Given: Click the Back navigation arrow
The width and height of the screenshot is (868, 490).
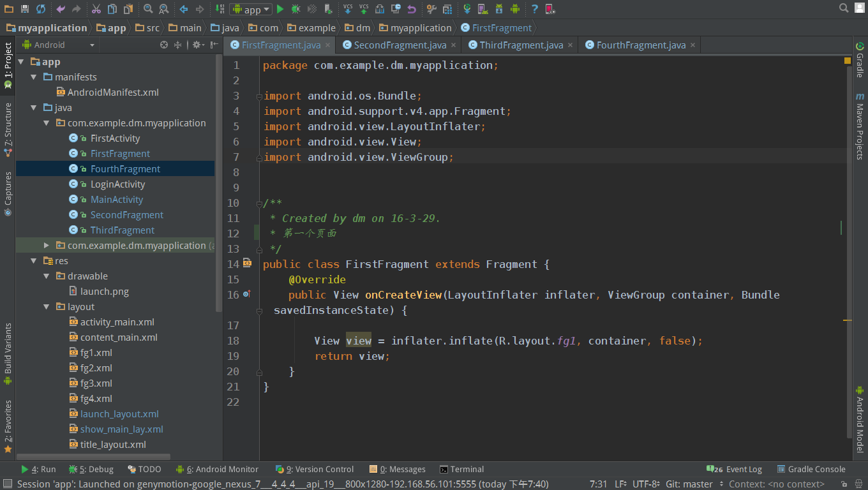Looking at the screenshot, I should (184, 9).
